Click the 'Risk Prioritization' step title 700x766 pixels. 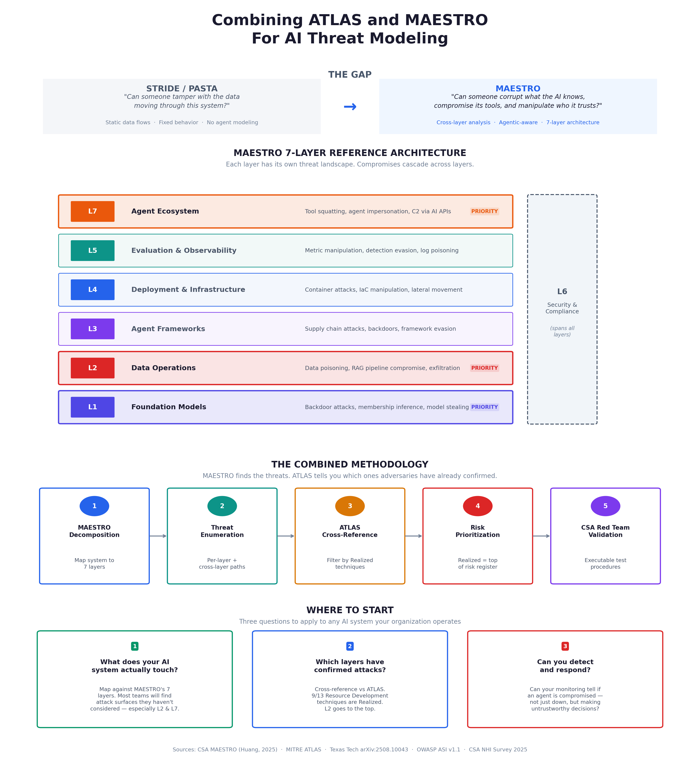(477, 531)
